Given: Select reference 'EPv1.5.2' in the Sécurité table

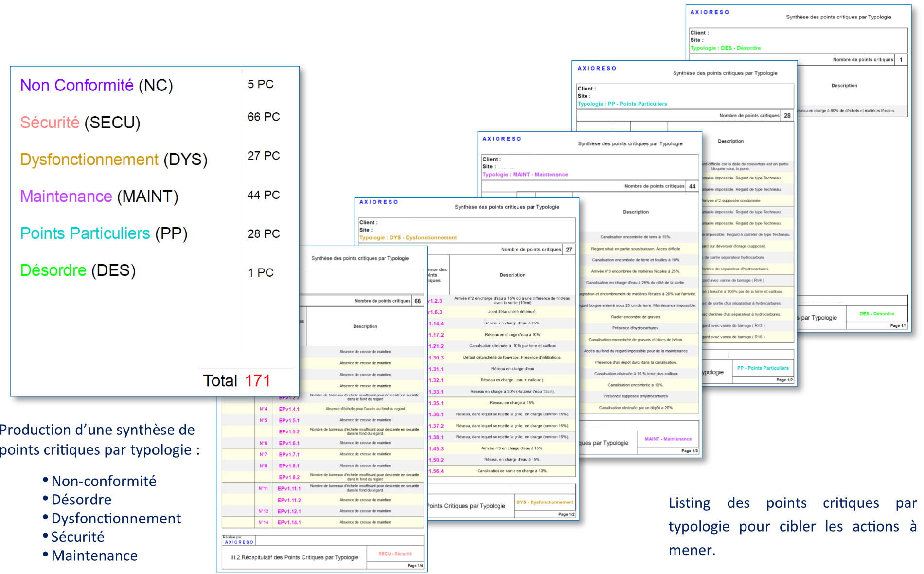Looking at the screenshot, I should click(289, 432).
